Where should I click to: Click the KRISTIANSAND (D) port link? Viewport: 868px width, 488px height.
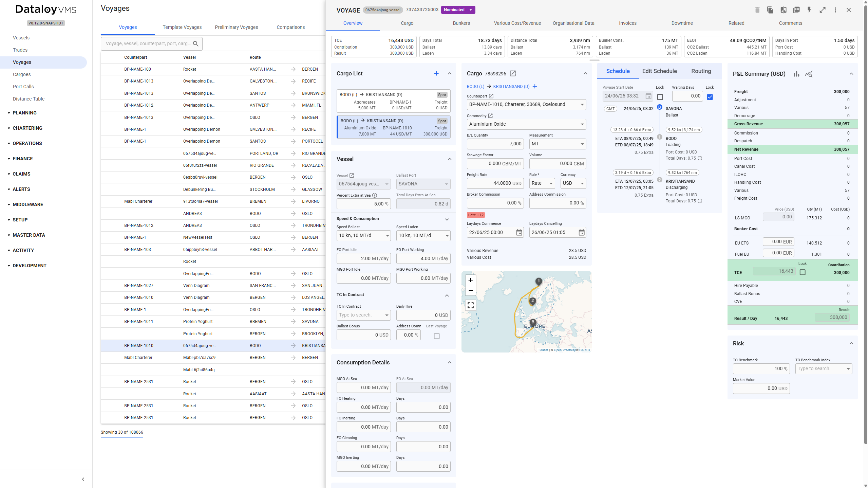511,86
